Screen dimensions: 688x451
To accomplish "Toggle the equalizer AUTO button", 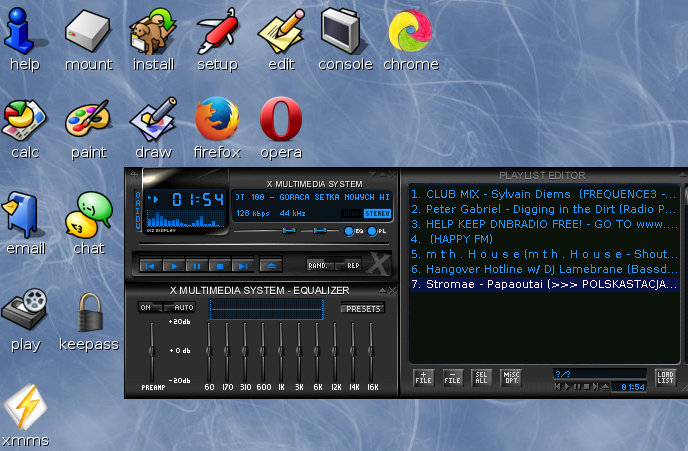I will point(179,307).
